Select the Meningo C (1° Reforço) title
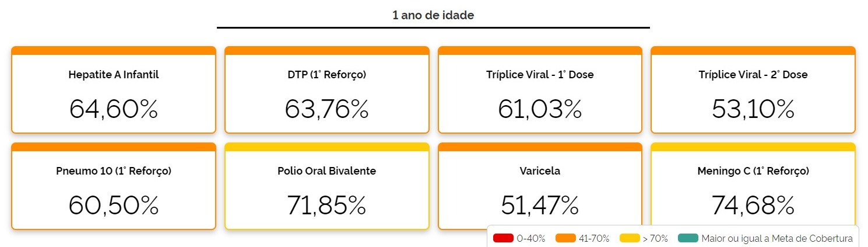The image size is (868, 247). point(753,171)
